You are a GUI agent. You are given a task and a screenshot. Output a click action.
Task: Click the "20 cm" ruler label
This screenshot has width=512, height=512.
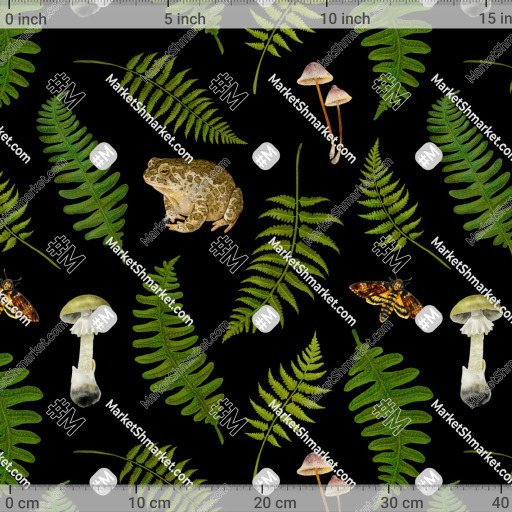click(275, 503)
